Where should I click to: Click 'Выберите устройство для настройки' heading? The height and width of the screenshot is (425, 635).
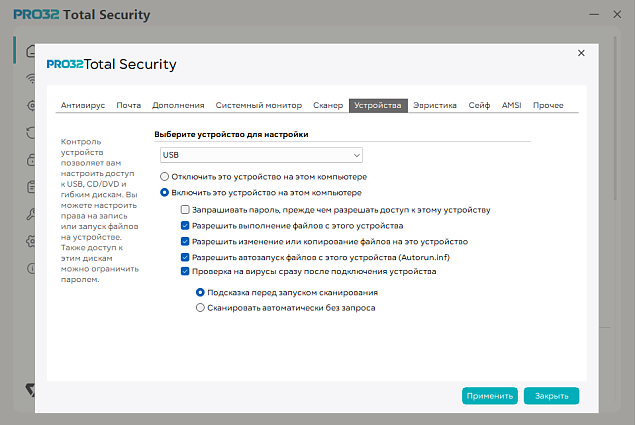coord(231,134)
